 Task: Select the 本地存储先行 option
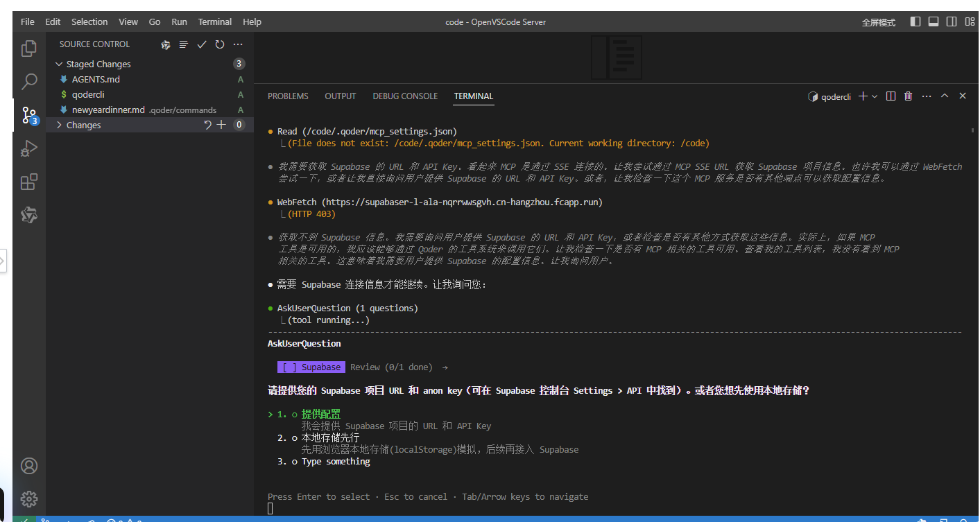tap(330, 438)
